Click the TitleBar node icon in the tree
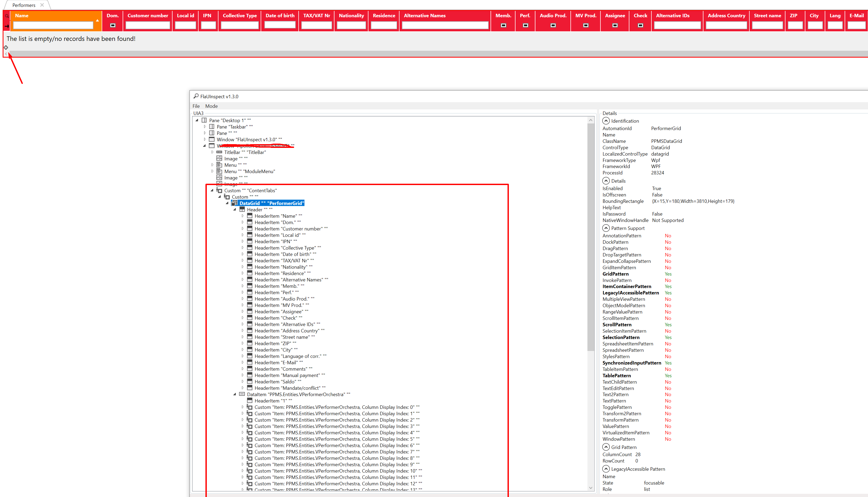This screenshot has width=868, height=497. [219, 152]
